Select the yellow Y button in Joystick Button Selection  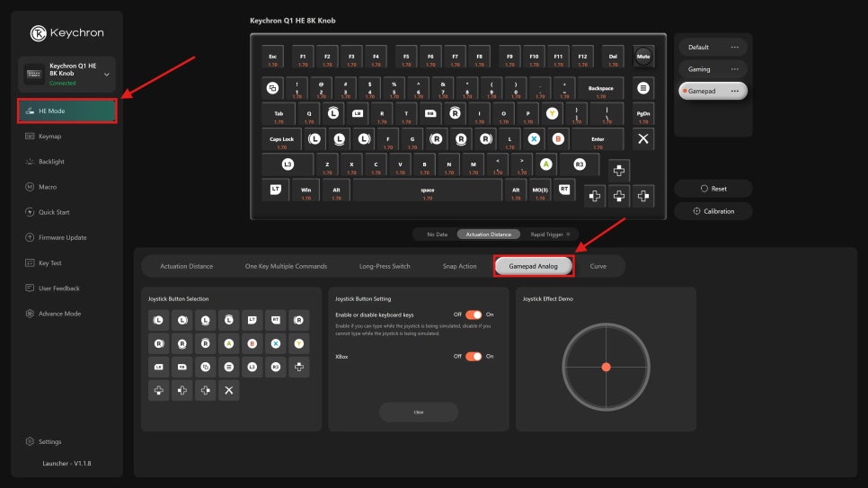[x=299, y=343]
